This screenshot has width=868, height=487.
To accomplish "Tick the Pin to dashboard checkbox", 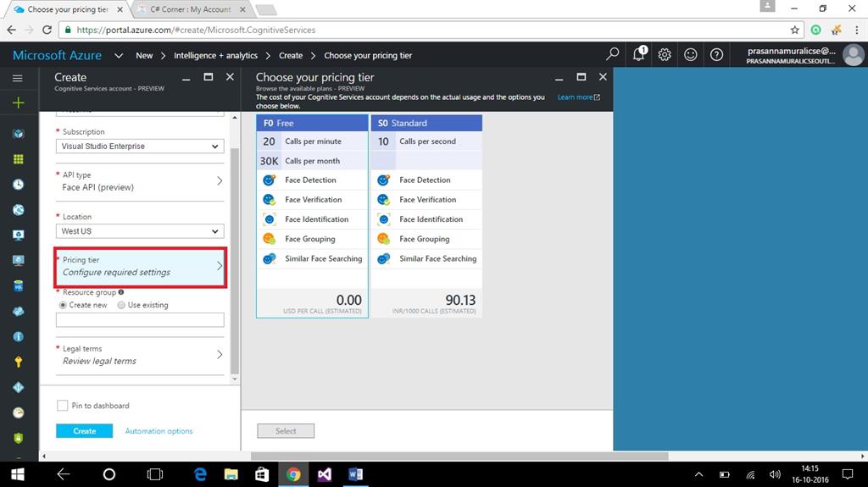I will click(63, 406).
